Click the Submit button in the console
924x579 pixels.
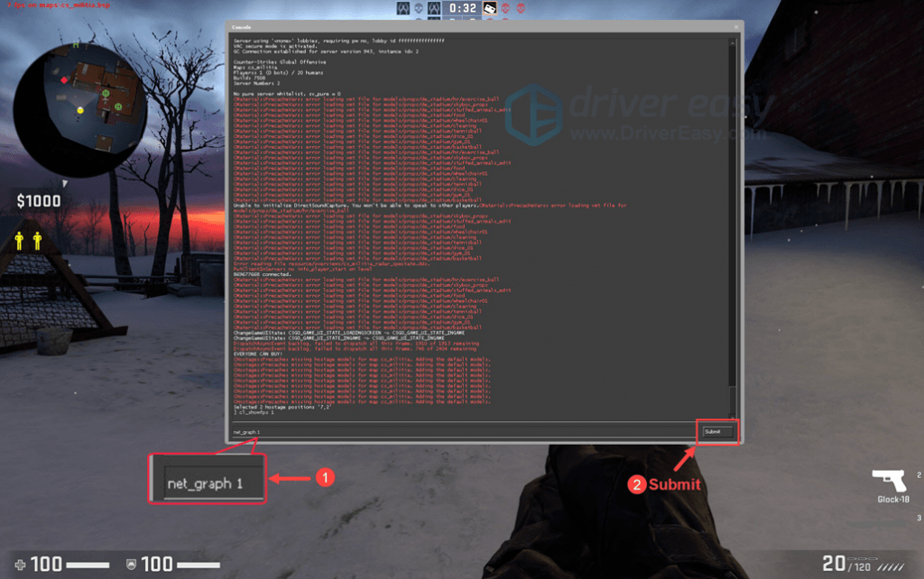[x=717, y=432]
